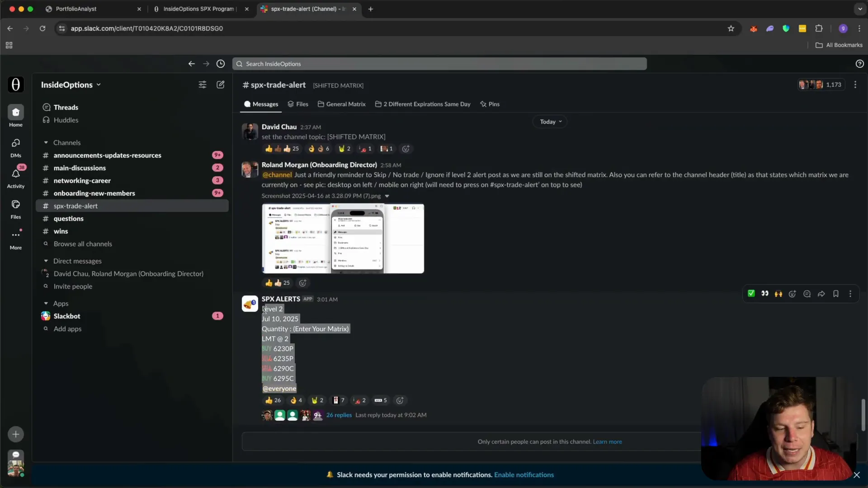Open the General Matrix tab
Image resolution: width=868 pixels, height=488 pixels.
pyautogui.click(x=342, y=104)
